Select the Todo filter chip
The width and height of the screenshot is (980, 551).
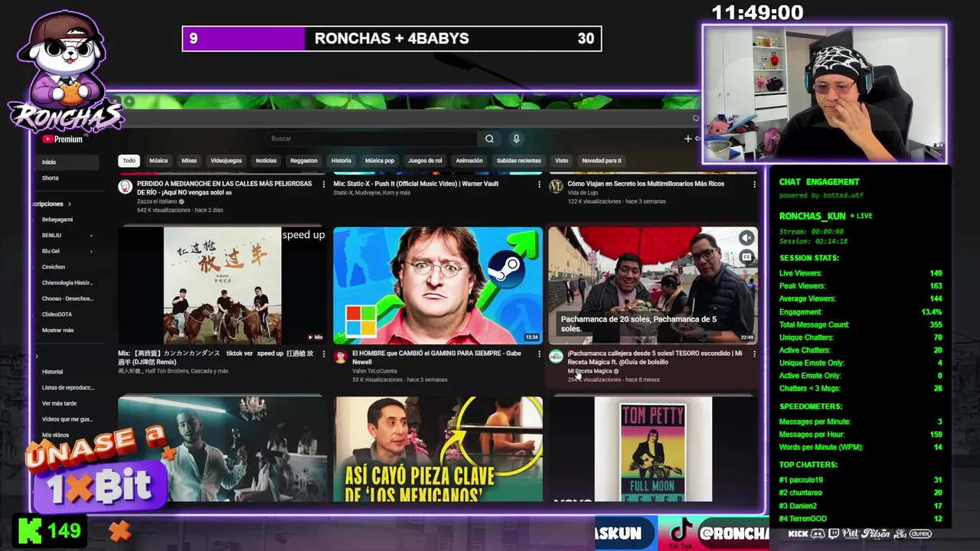[x=129, y=161]
